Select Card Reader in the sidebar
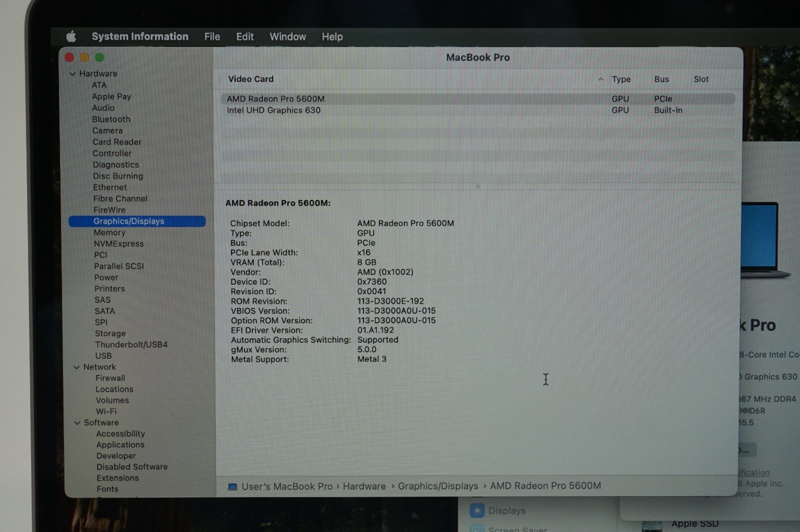Screen dimensions: 800x532 pos(117,142)
